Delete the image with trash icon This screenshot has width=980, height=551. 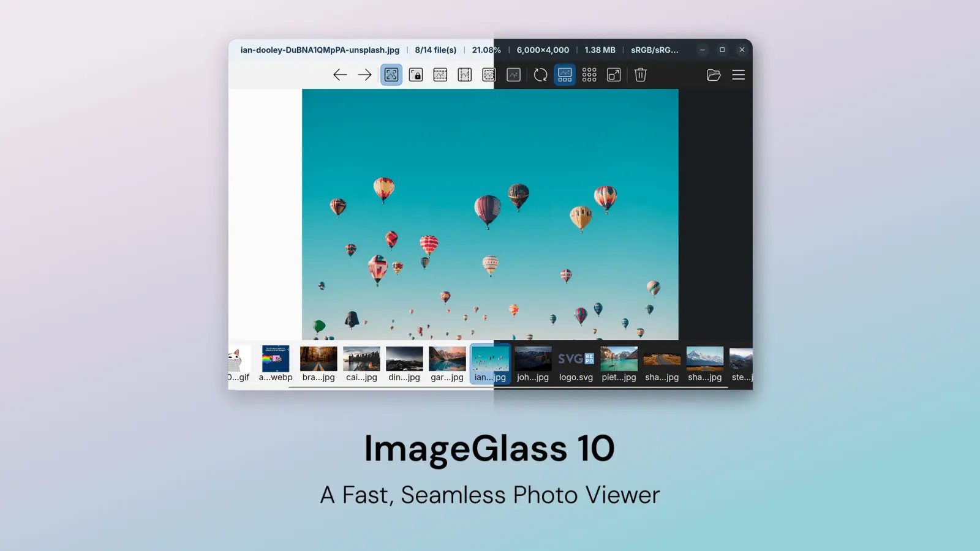point(641,75)
